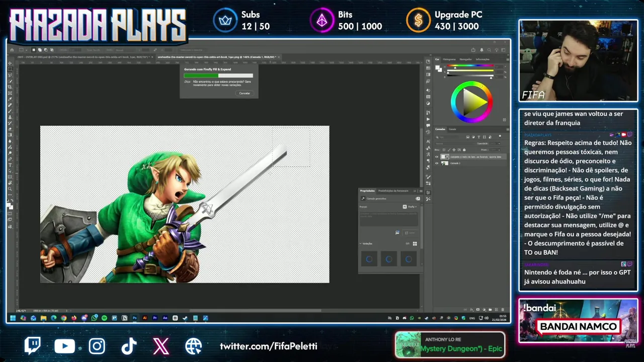Open the Comments panel icon in dock
644x362 pixels.
(428, 125)
